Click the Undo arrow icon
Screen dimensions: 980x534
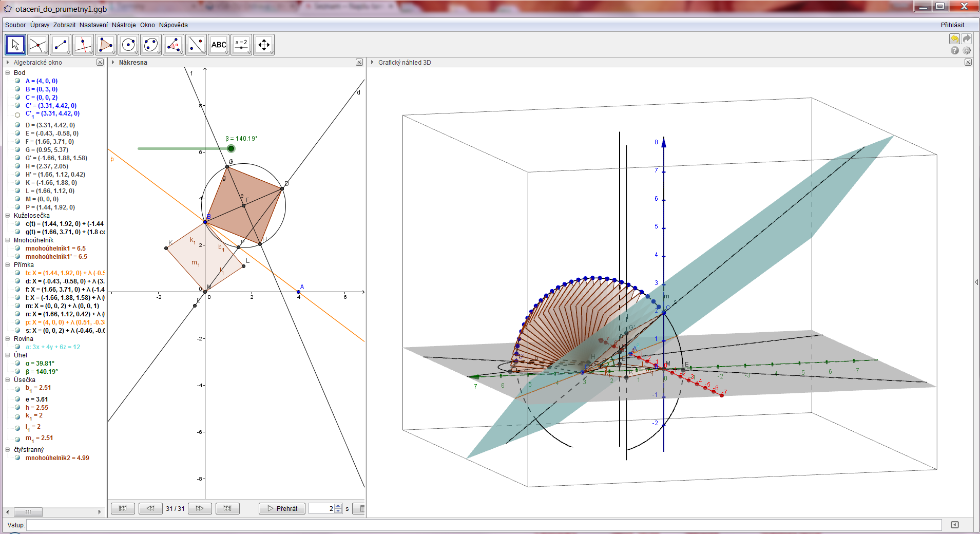point(954,39)
